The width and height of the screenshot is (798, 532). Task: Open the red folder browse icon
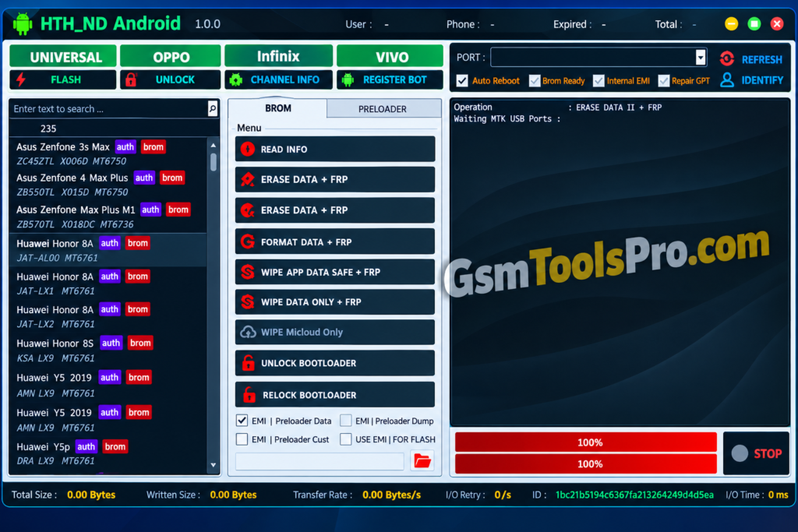click(x=422, y=461)
